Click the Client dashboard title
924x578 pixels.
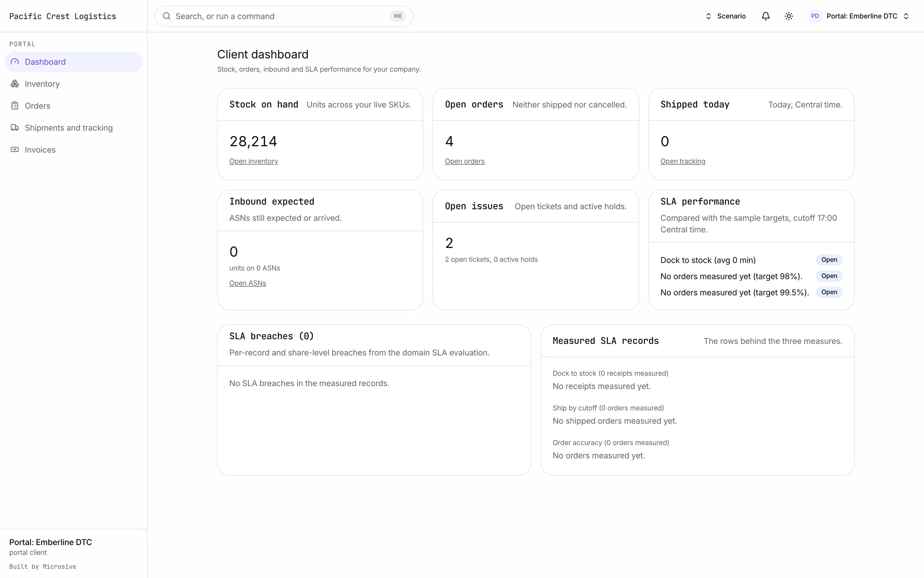coord(263,54)
